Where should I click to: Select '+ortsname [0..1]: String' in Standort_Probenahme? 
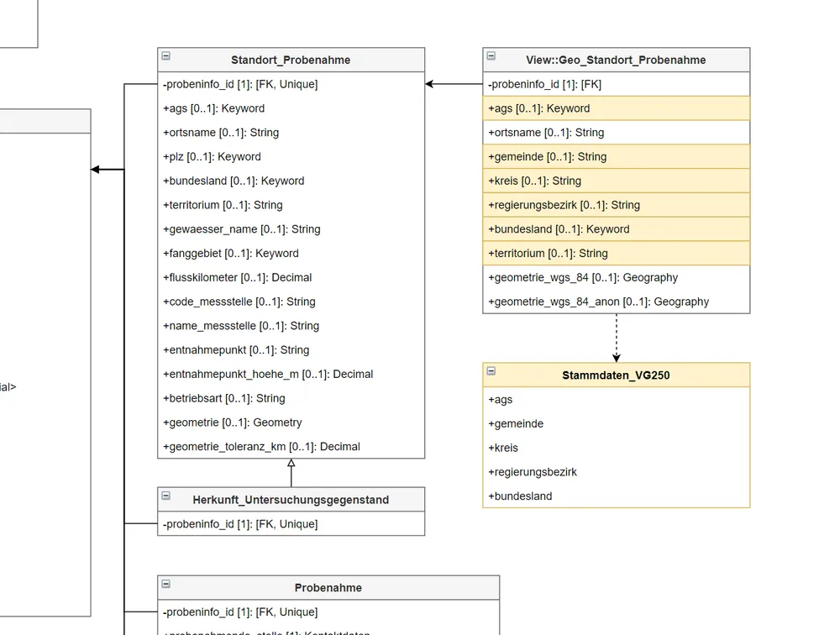click(291, 133)
